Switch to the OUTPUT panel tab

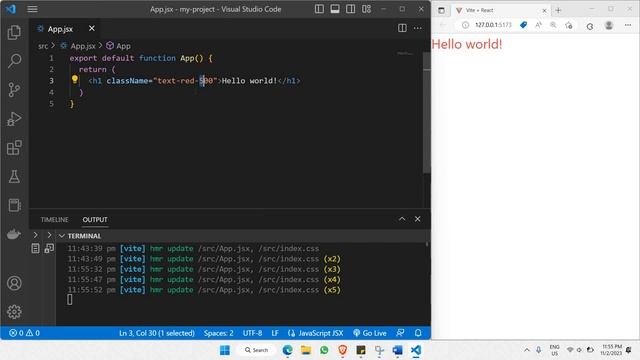(x=95, y=220)
